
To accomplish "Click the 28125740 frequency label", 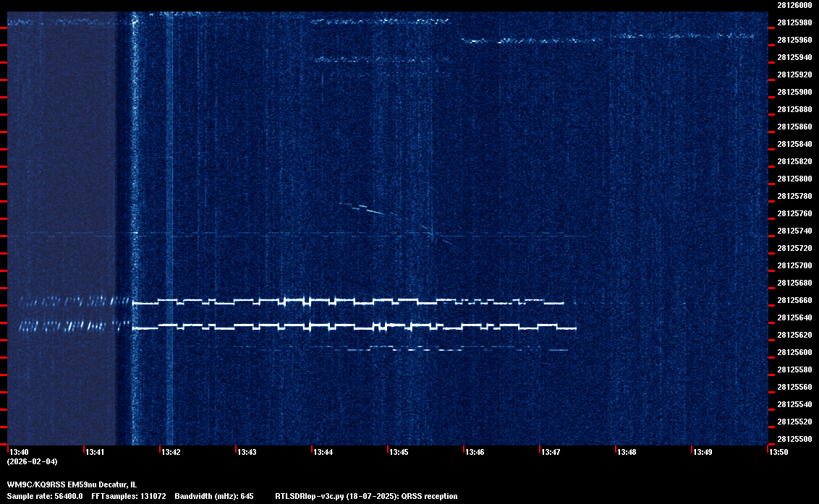I will 794,231.
